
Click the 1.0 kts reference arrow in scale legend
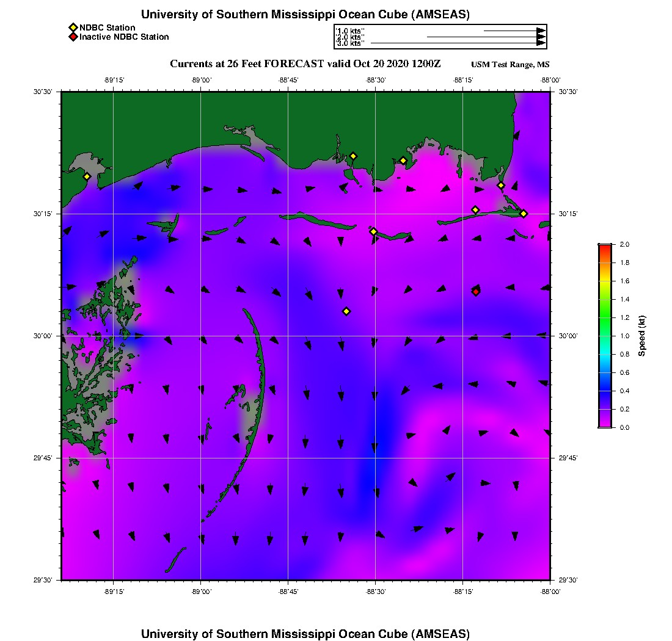tap(513, 31)
